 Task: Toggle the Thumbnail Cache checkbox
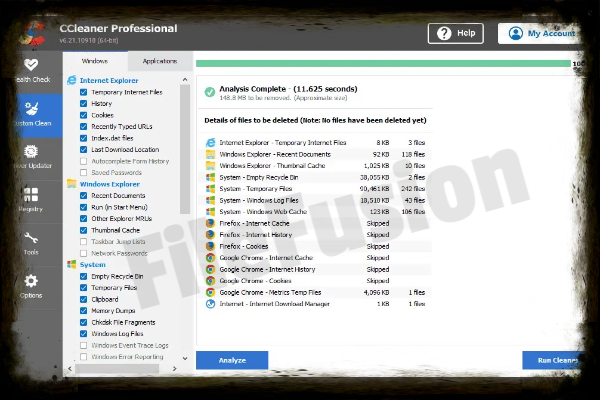click(x=83, y=230)
